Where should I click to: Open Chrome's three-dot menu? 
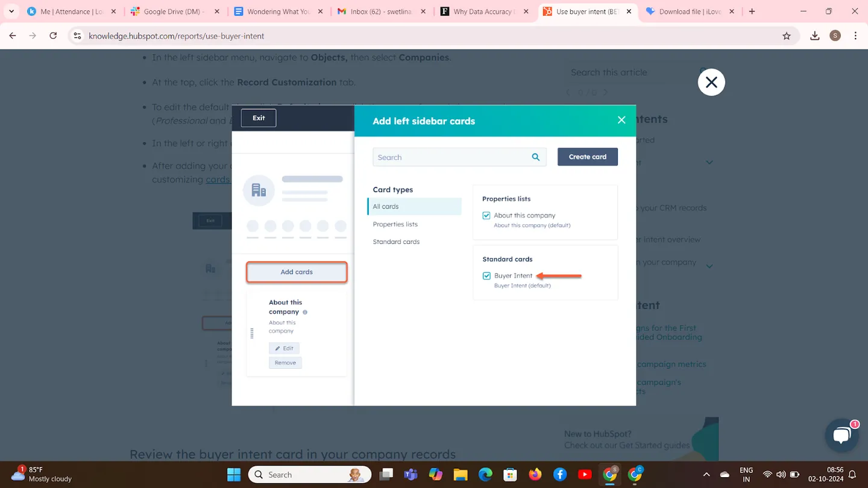tap(855, 36)
